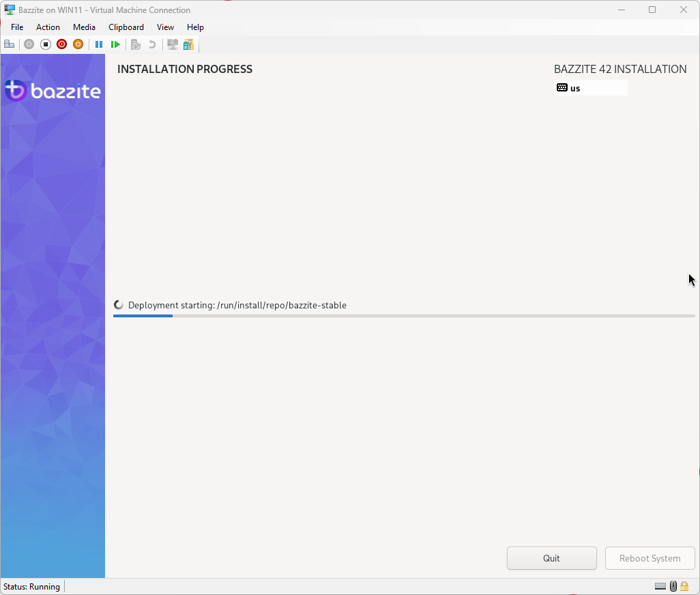Click the 'Deployment starting: /run/install/repo/bazzite-stable' text

(237, 305)
